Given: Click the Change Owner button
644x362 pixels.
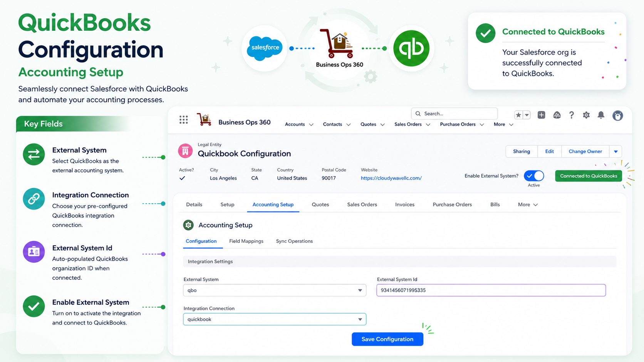Looking at the screenshot, I should click(585, 152).
